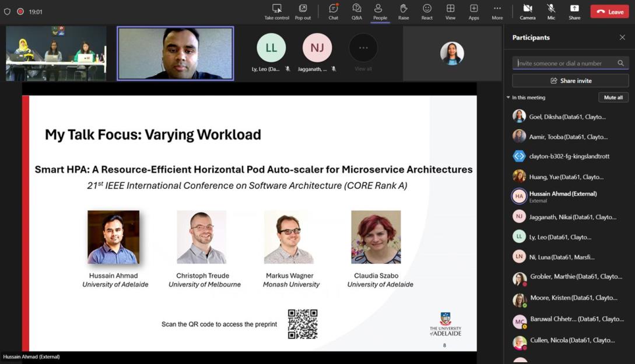Close the Participants panel
The width and height of the screenshot is (635, 364).
622,38
